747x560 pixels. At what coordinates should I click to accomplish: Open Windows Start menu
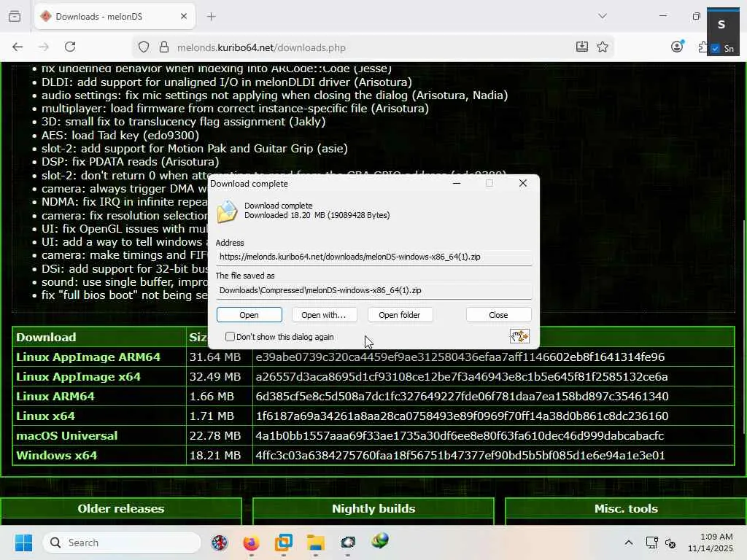(23, 542)
